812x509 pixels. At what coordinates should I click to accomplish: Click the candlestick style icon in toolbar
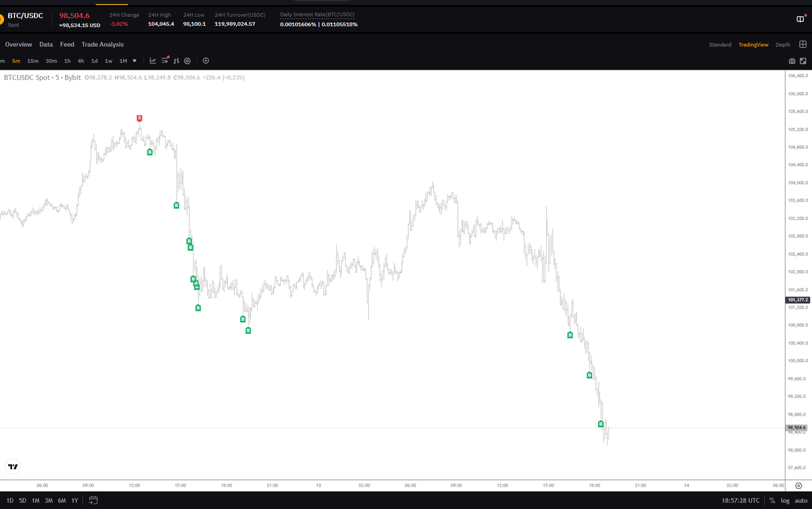[x=176, y=61]
